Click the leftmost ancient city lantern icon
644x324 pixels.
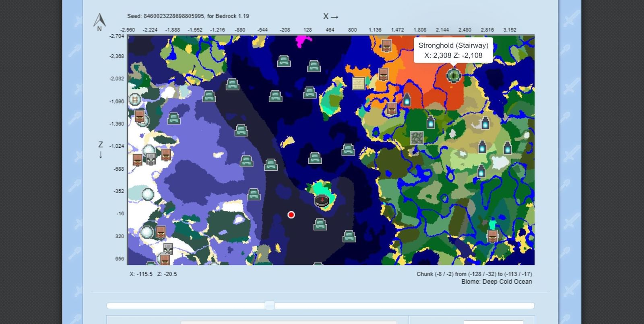point(407,100)
